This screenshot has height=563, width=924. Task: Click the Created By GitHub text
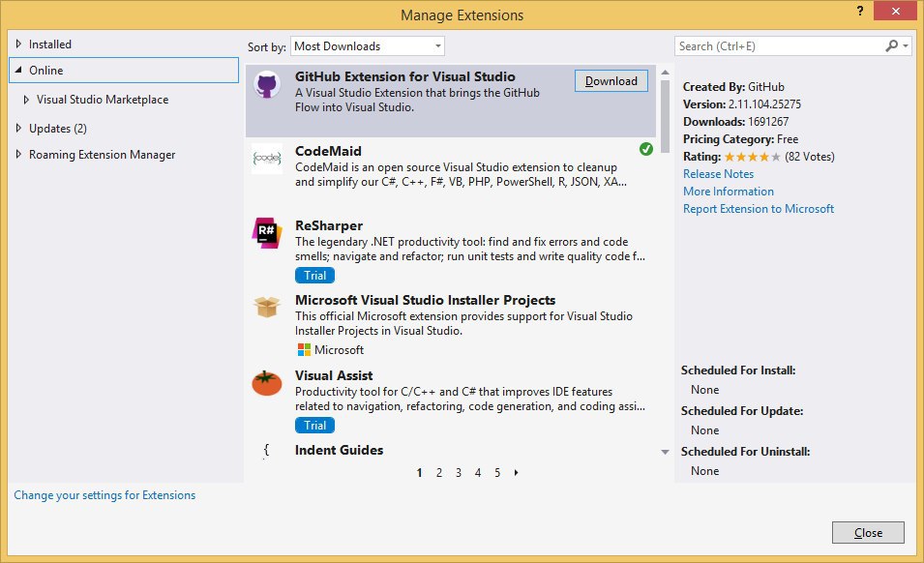[x=733, y=86]
